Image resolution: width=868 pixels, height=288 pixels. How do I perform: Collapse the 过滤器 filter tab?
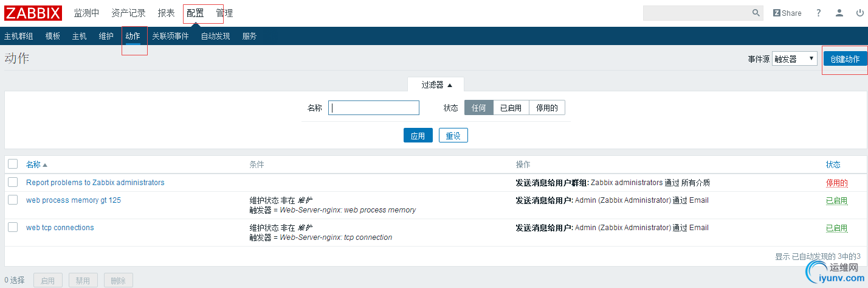pyautogui.click(x=436, y=85)
